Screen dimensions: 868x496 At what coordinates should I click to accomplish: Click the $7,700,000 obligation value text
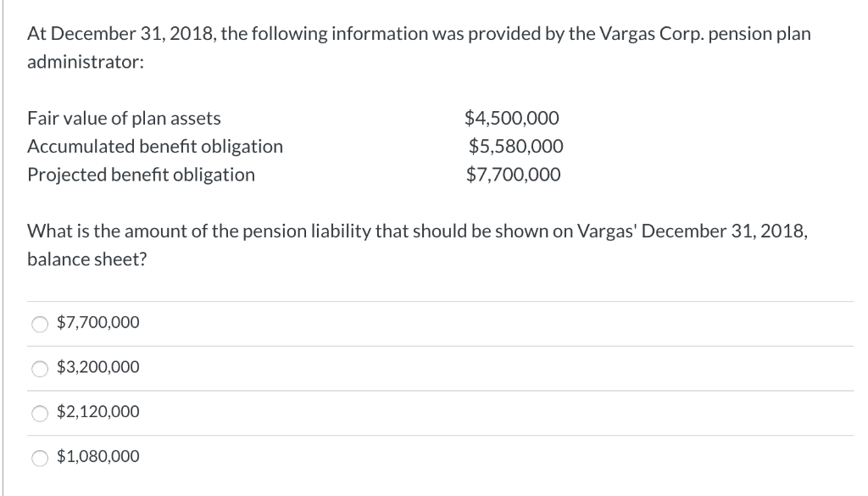click(512, 175)
